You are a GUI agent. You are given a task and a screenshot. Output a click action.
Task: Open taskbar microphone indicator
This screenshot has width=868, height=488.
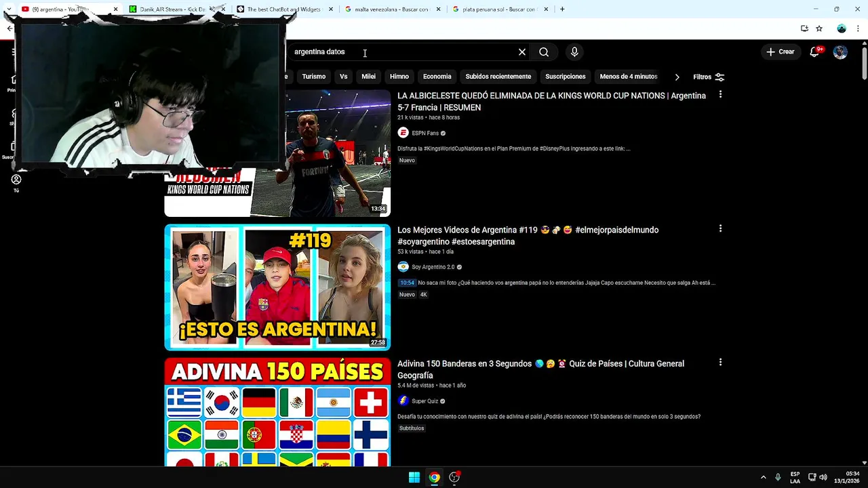[778, 477]
